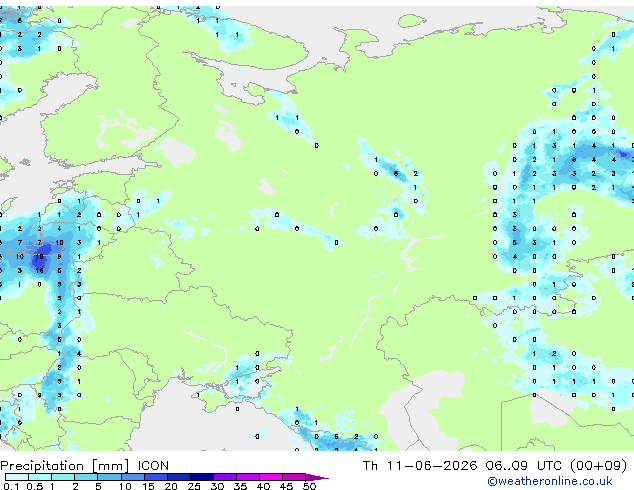
Task: Click the above-50 mm legend arrow tip
Action: click(317, 477)
